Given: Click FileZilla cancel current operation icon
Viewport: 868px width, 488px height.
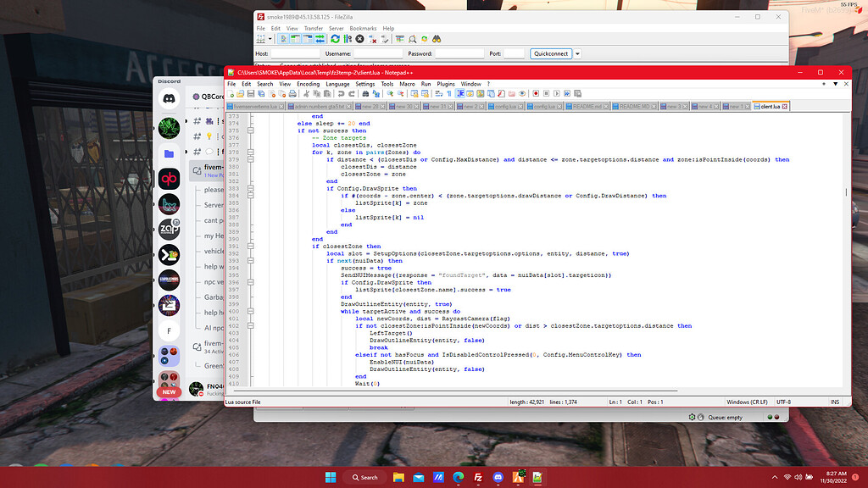Looking at the screenshot, I should [x=359, y=39].
